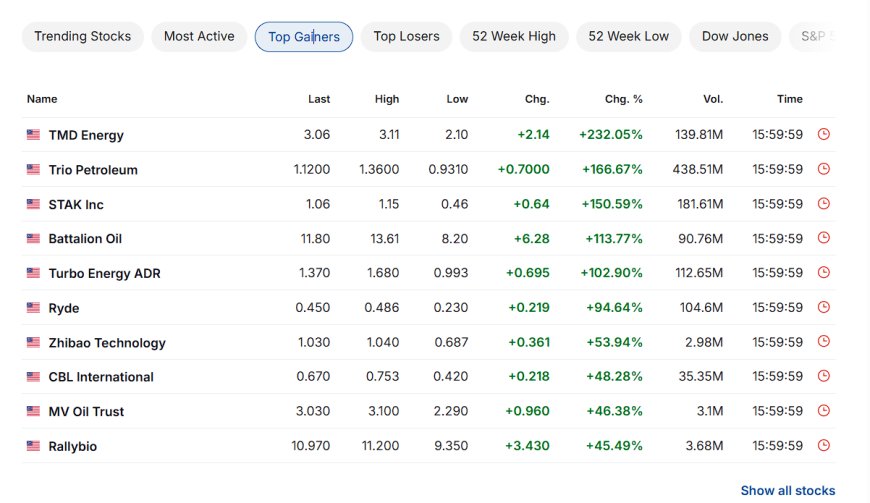Screen dimensions: 870x503
Task: Open the MV Oil Trust stock link
Action: coord(86,411)
